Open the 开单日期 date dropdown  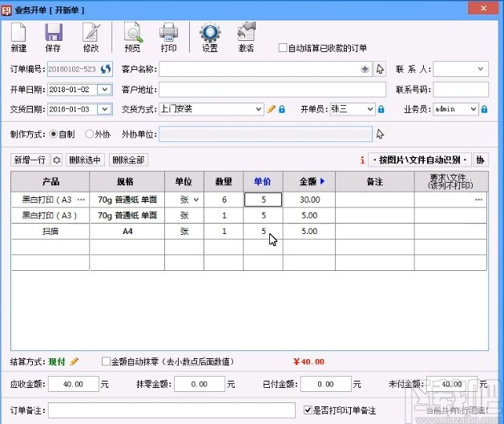pos(104,89)
